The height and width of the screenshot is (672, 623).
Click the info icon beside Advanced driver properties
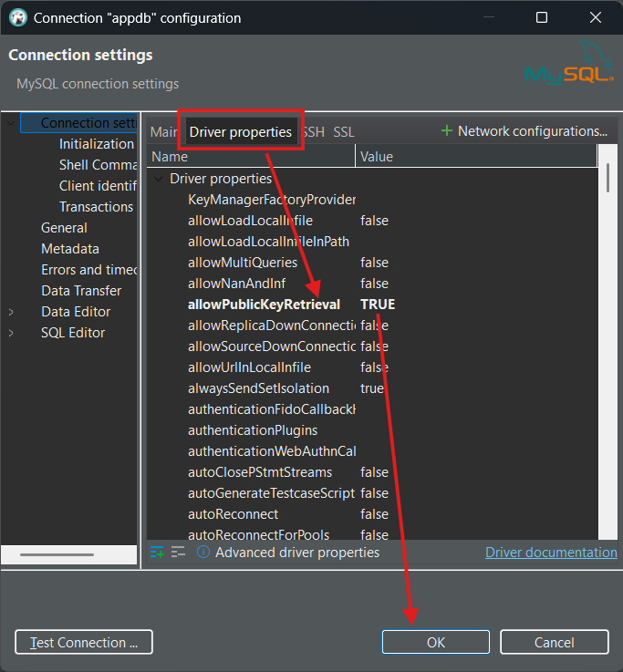(x=203, y=552)
